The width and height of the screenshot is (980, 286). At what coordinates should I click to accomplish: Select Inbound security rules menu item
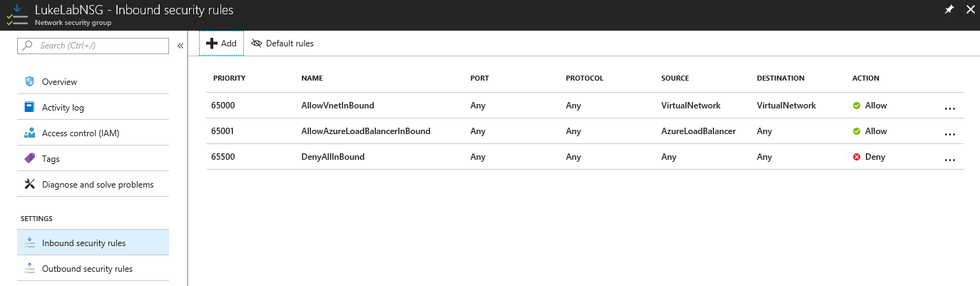click(x=93, y=242)
